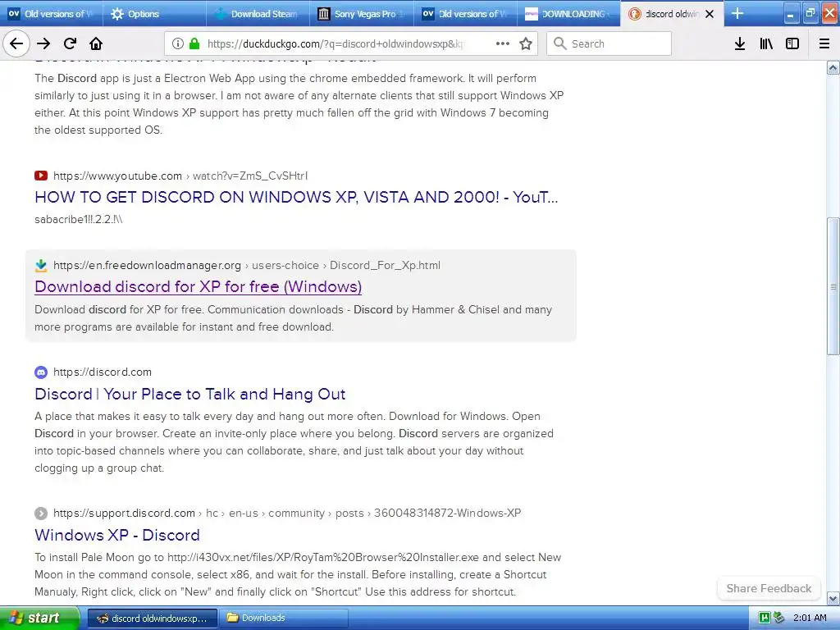Image resolution: width=840 pixels, height=630 pixels.
Task: Switch to second Old versions tab
Action: [465, 14]
